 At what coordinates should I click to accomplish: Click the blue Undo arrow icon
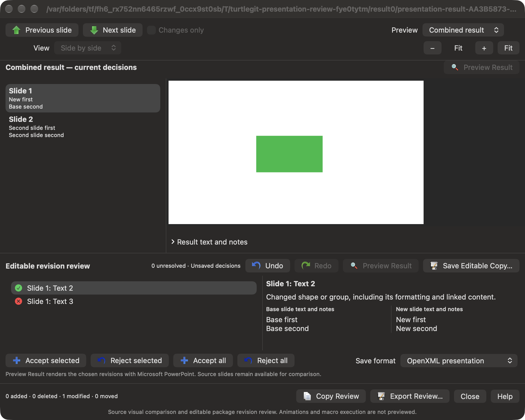[x=256, y=266]
